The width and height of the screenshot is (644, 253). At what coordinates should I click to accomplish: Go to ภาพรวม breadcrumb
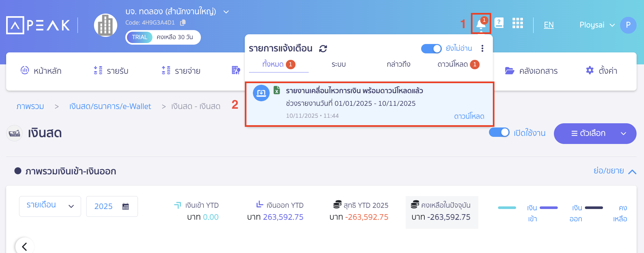click(x=30, y=106)
